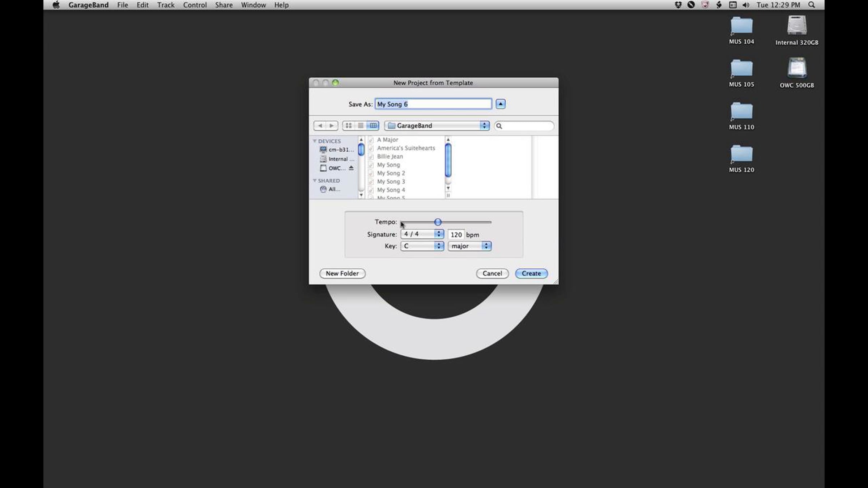Switch file browser to column view
Screen dimensions: 868x488
pos(373,125)
